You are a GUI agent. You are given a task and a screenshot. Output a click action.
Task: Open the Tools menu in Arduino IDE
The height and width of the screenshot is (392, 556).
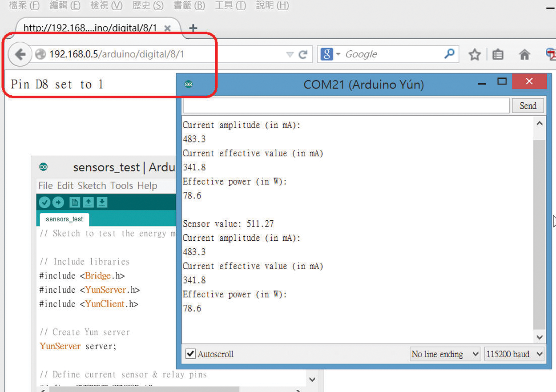tap(121, 186)
